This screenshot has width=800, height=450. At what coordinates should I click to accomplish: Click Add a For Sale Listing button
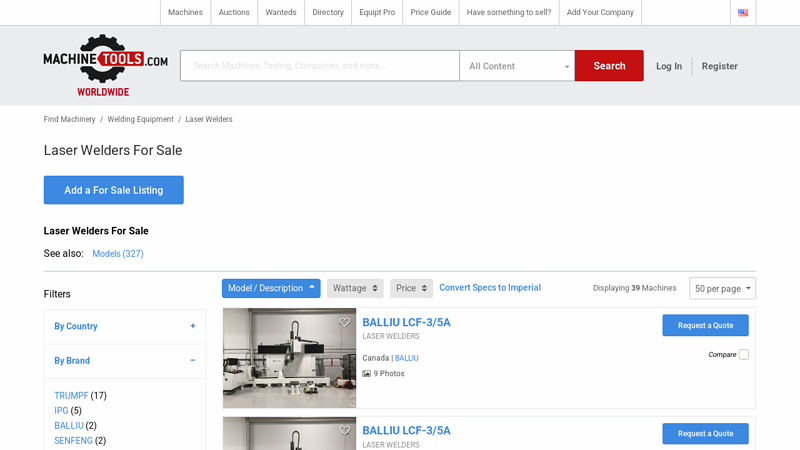(114, 190)
